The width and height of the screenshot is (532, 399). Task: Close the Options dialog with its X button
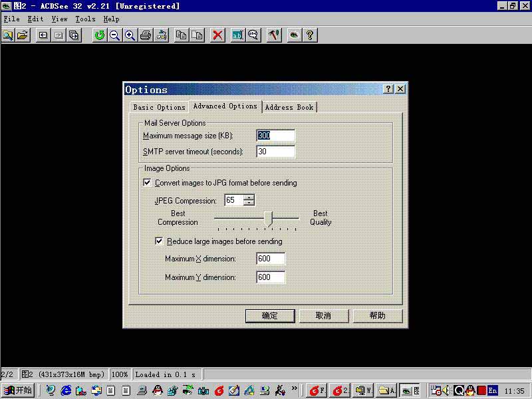pos(400,89)
